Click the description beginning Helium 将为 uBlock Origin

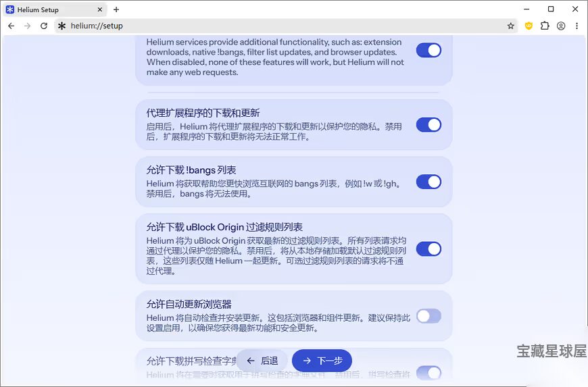276,255
